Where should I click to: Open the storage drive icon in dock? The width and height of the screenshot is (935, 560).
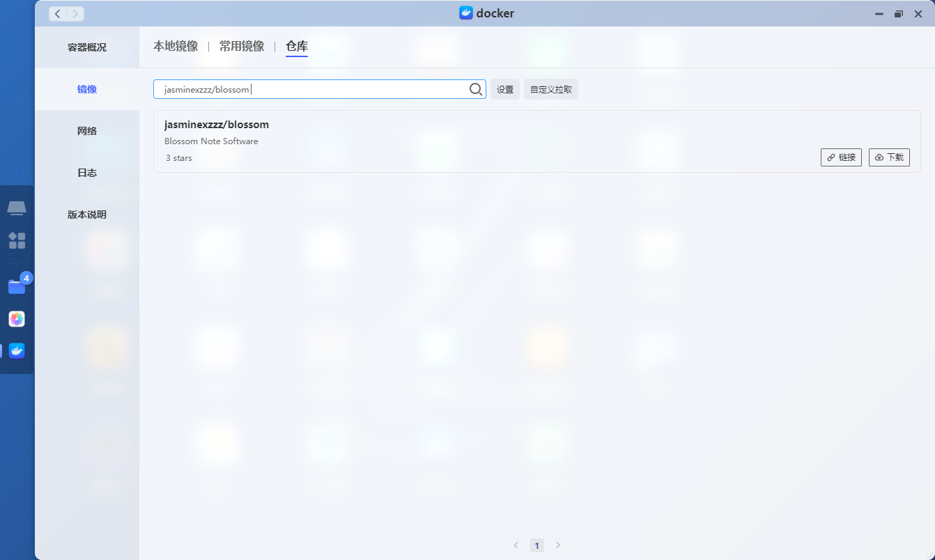click(x=17, y=208)
